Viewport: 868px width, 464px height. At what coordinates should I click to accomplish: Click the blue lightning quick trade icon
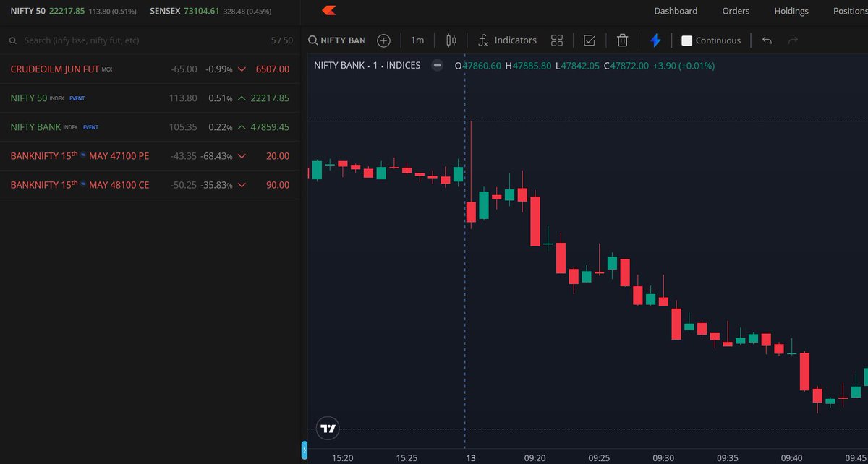click(x=655, y=40)
